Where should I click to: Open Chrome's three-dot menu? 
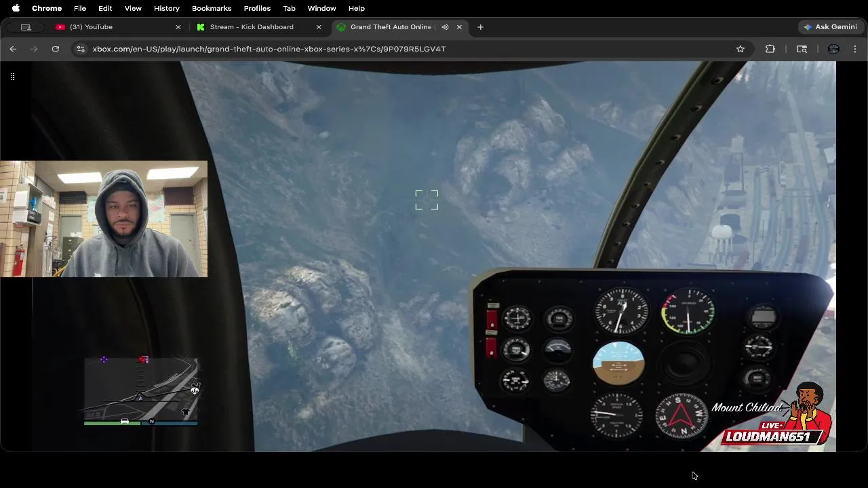click(855, 49)
